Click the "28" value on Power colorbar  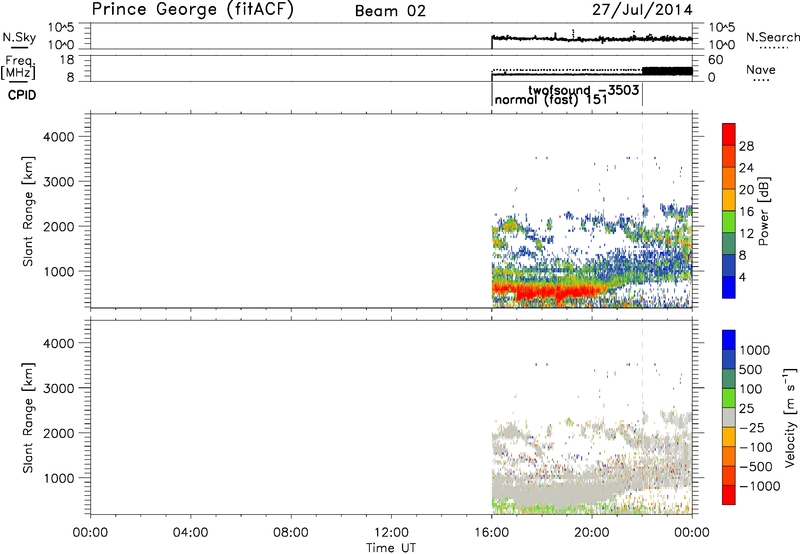point(746,146)
